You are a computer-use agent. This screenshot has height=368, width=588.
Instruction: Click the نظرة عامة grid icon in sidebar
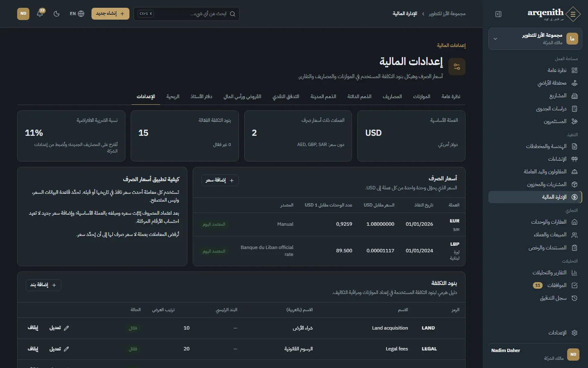pos(575,70)
